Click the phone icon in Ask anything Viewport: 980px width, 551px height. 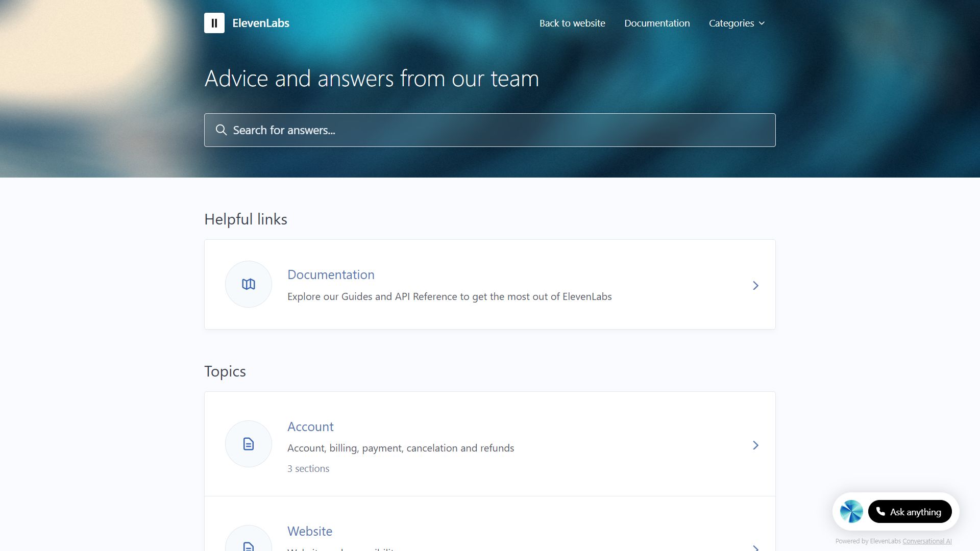tap(880, 511)
